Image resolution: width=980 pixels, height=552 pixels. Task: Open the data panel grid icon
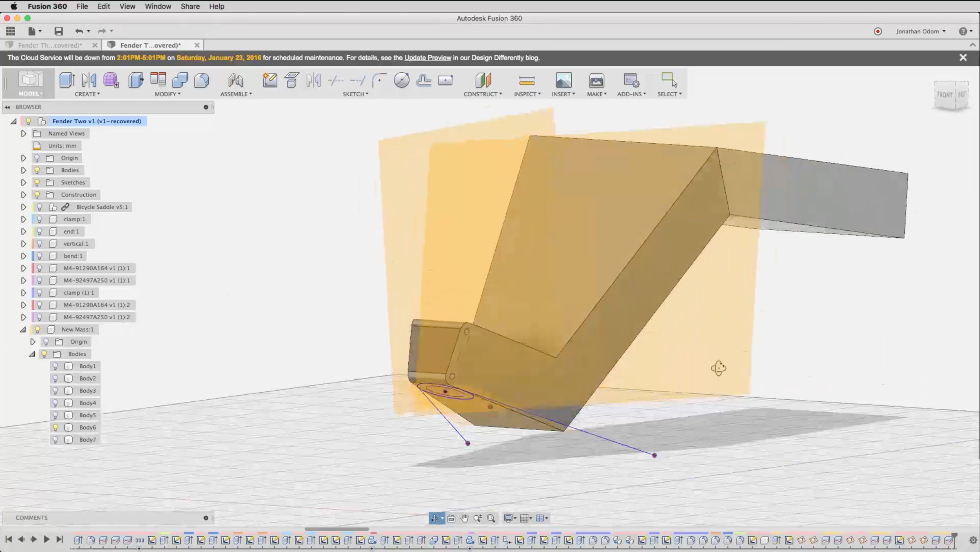(x=10, y=31)
